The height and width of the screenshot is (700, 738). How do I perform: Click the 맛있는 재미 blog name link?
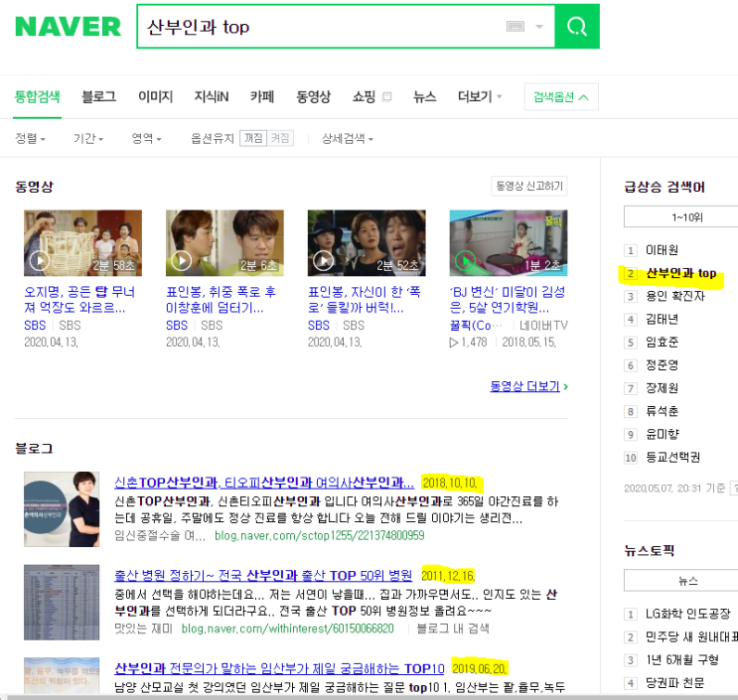[x=144, y=629]
